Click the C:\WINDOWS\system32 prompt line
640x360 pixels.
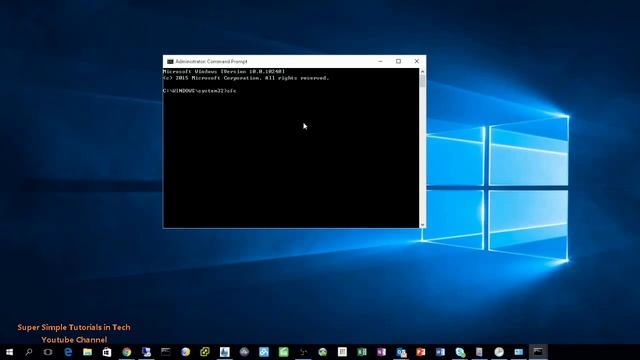pos(200,91)
